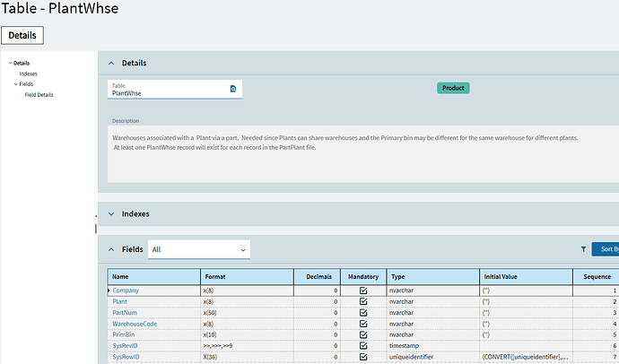Screen dimensions: 619x364
Task: Click the x(50) format cell for PartNum
Action: pyautogui.click(x=247, y=312)
